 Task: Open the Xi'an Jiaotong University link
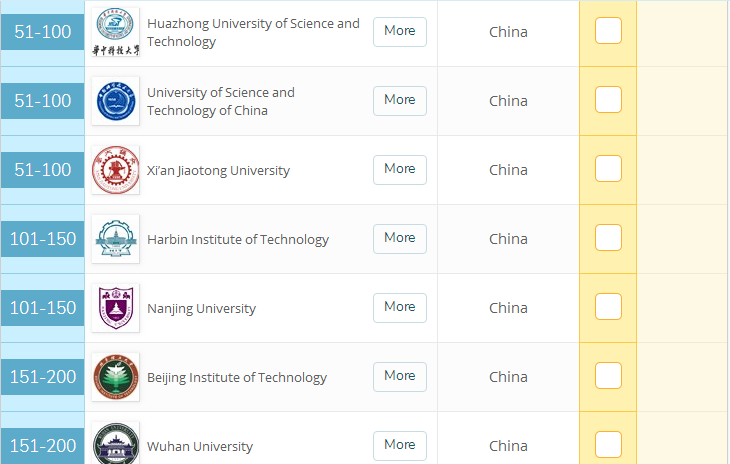[x=218, y=170]
